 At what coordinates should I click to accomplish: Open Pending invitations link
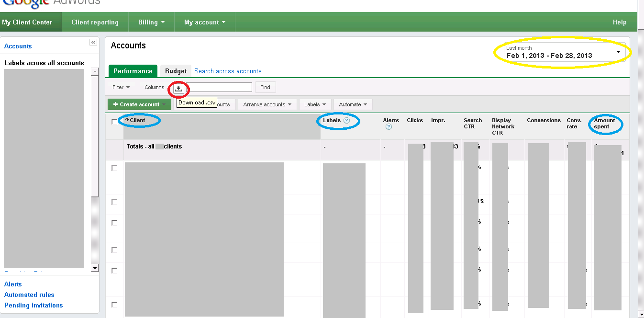click(x=33, y=305)
